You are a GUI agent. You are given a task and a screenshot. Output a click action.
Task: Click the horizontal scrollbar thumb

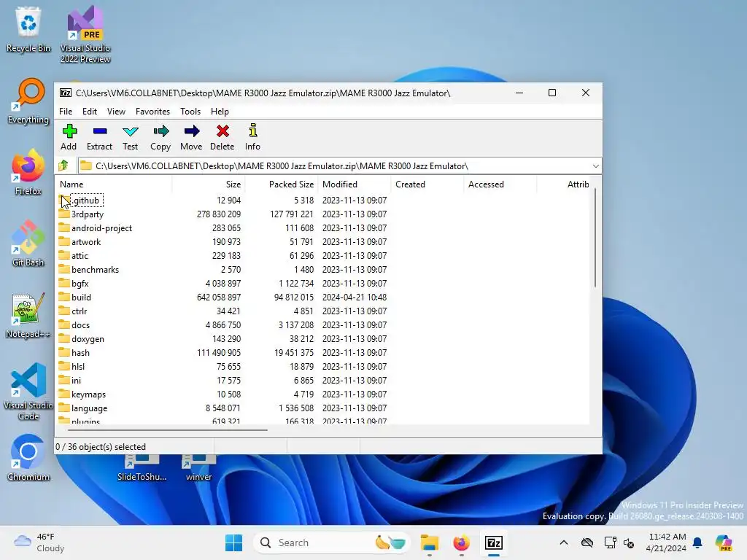tap(168, 430)
